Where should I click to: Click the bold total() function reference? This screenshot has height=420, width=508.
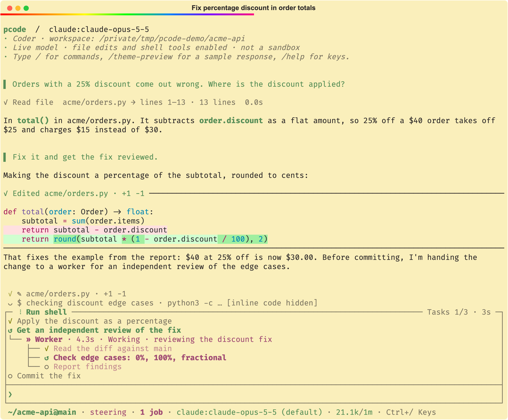pos(33,121)
